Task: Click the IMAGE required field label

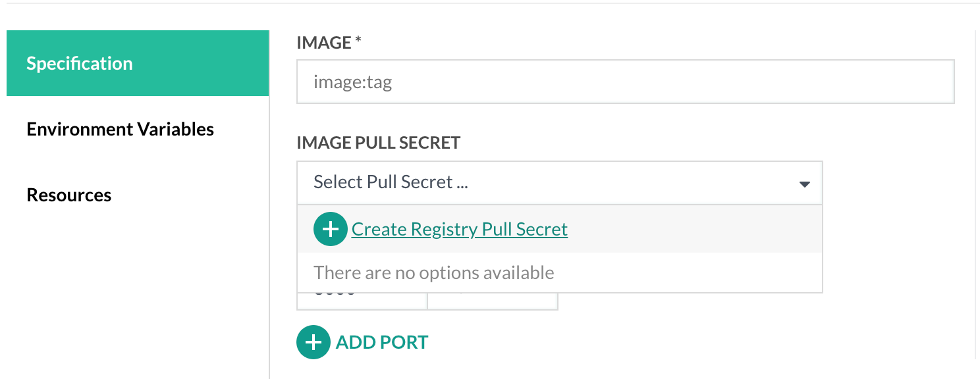Action: point(324,43)
